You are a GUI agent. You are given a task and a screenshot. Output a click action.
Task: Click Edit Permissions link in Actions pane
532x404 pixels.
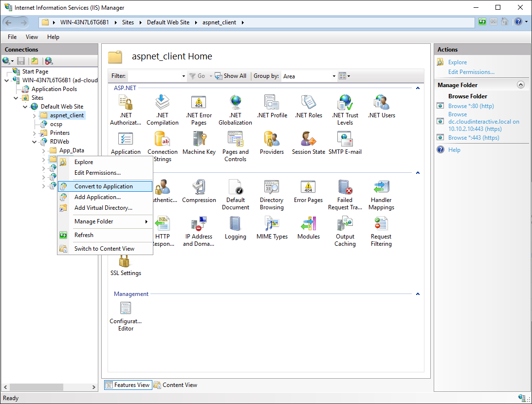471,72
